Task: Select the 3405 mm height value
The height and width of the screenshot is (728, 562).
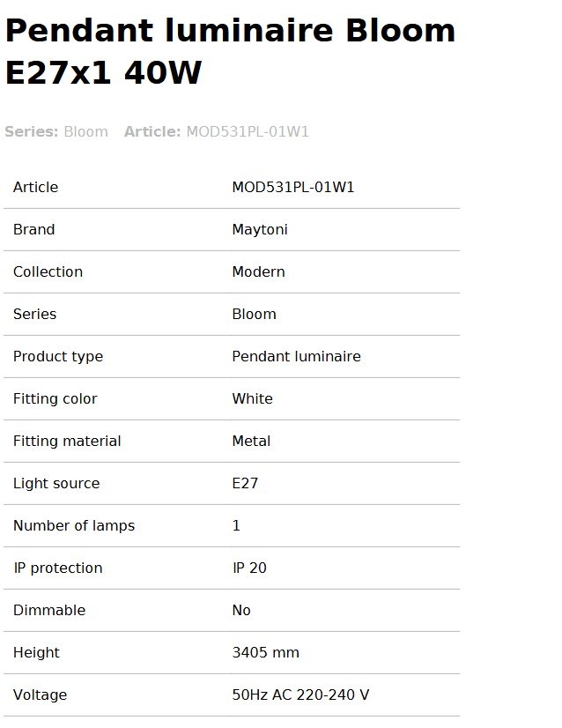Action: click(265, 652)
